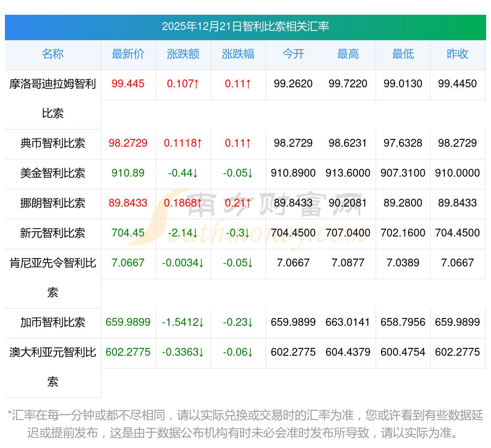Click the 名称 column header
The height and width of the screenshot is (448, 491).
(x=53, y=54)
